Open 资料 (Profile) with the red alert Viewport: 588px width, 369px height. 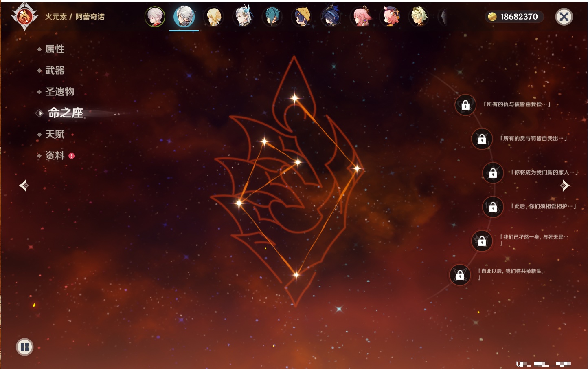[55, 156]
